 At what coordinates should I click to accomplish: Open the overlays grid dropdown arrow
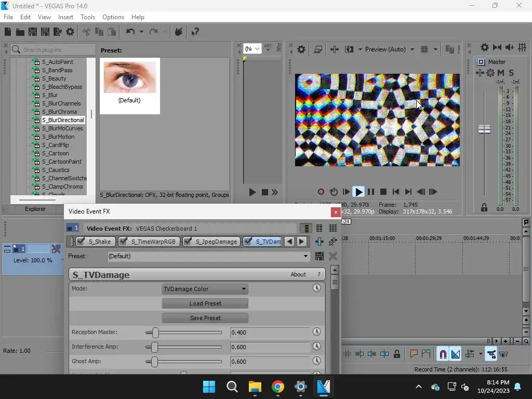[436, 49]
